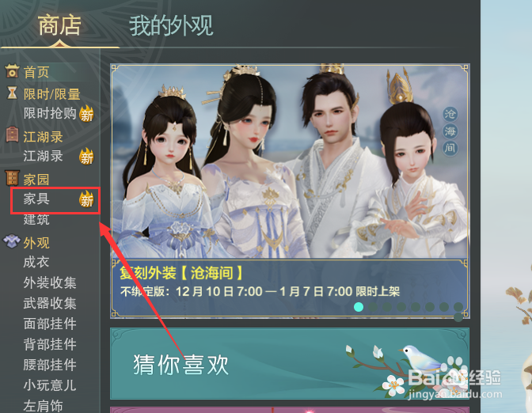Screen dimensions: 532x413
Task: Expand the 限时/限量 category heading
Action: click(52, 94)
